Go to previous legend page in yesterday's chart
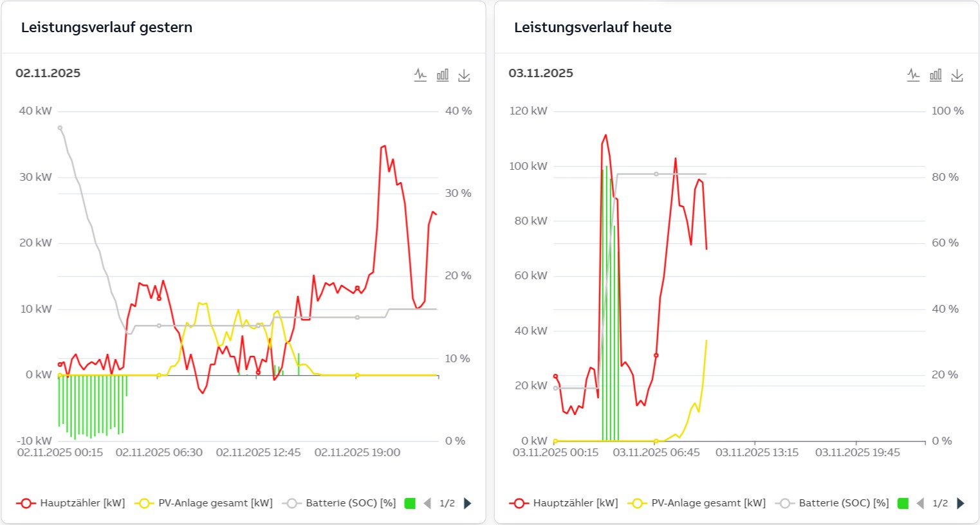 pos(427,503)
